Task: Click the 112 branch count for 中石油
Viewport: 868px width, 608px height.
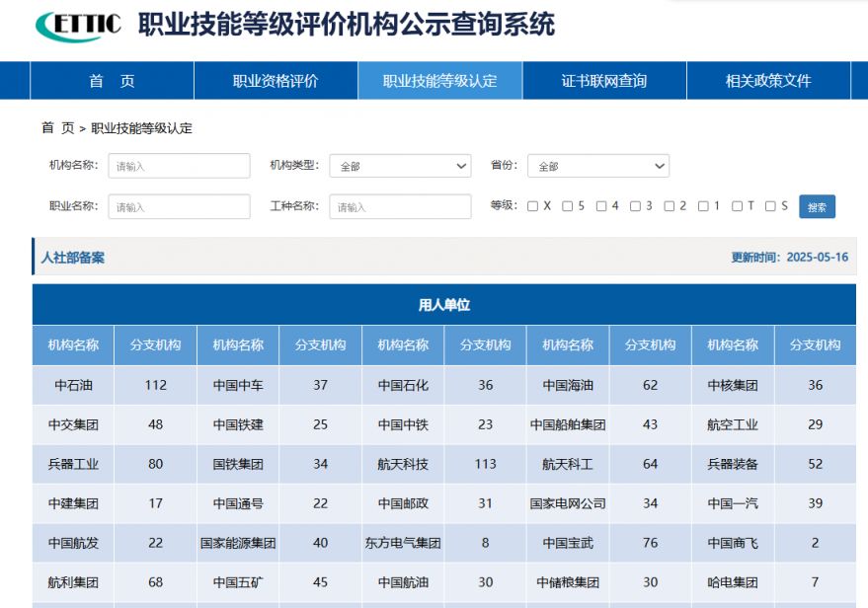Action: (x=156, y=385)
